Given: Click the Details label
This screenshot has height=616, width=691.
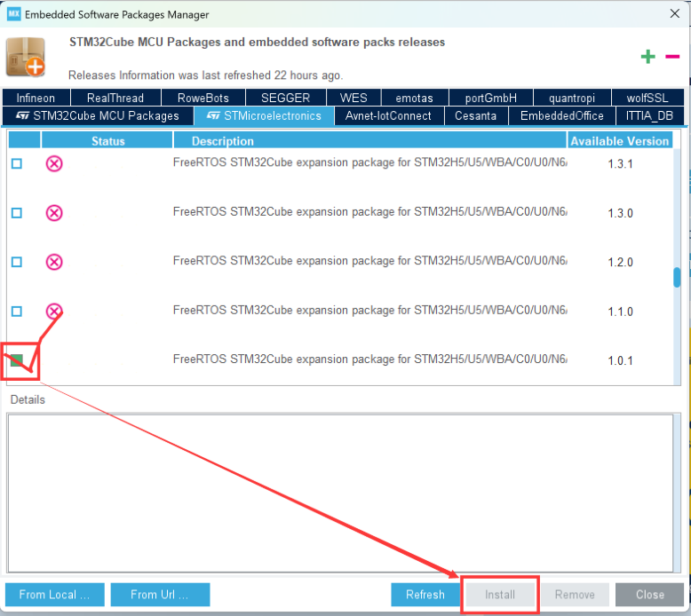Looking at the screenshot, I should click(28, 399).
